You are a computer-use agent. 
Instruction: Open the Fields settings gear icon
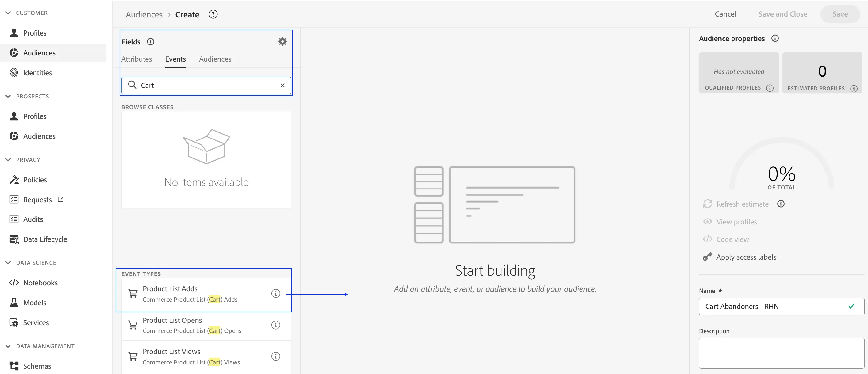pyautogui.click(x=282, y=41)
